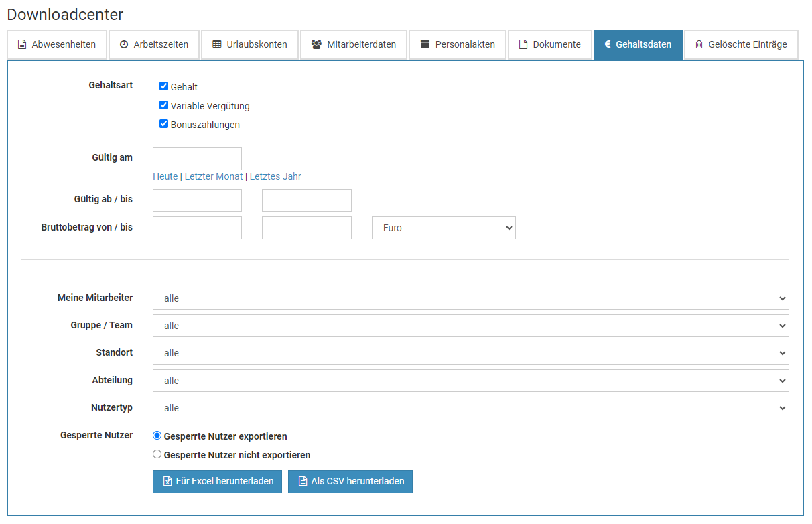Disable the Bonuszahlungen checkbox
The width and height of the screenshot is (812, 524).
pos(163,124)
